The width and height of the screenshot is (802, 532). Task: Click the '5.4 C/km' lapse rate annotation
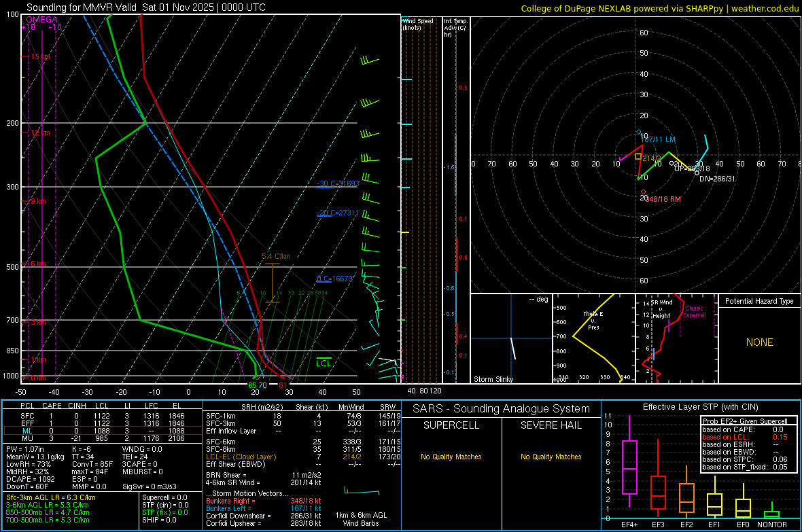pos(276,256)
